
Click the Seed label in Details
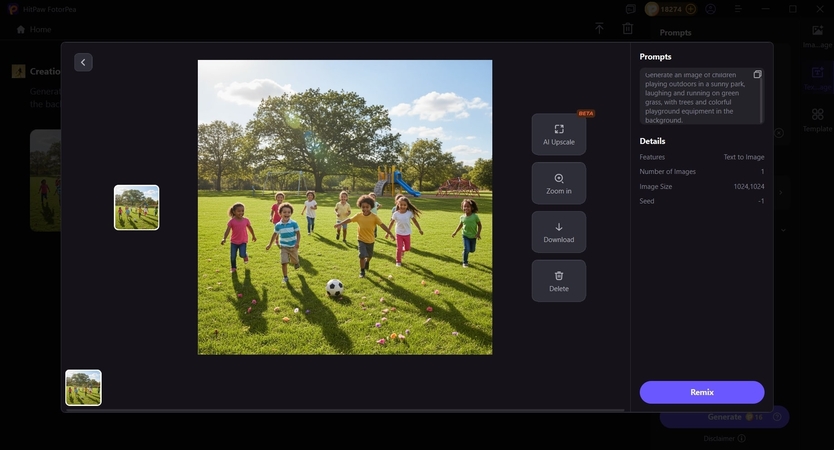pos(647,201)
